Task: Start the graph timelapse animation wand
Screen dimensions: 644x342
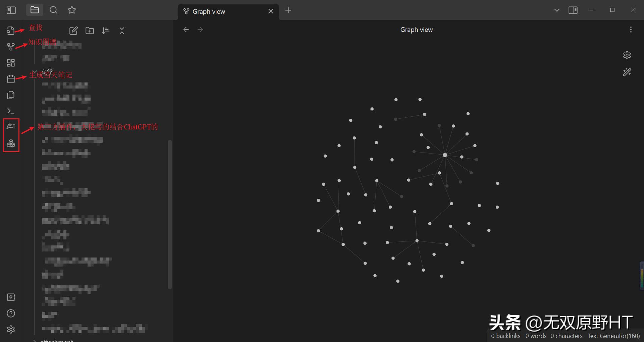Action: coord(627,72)
